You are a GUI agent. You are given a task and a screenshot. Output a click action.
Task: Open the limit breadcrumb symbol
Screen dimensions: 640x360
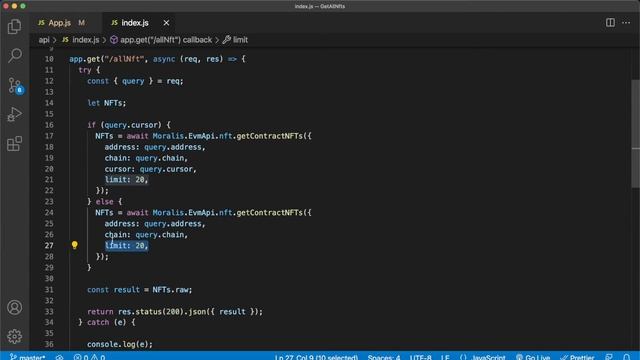point(236,40)
